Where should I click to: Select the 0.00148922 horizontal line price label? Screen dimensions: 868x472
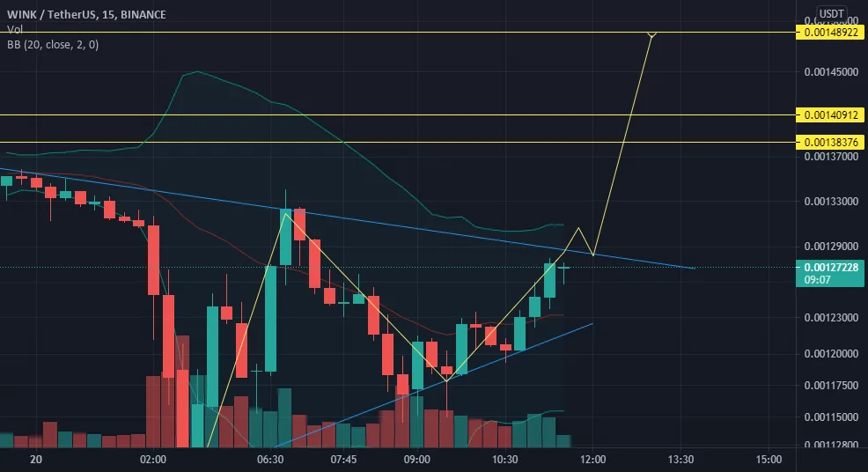(x=830, y=32)
